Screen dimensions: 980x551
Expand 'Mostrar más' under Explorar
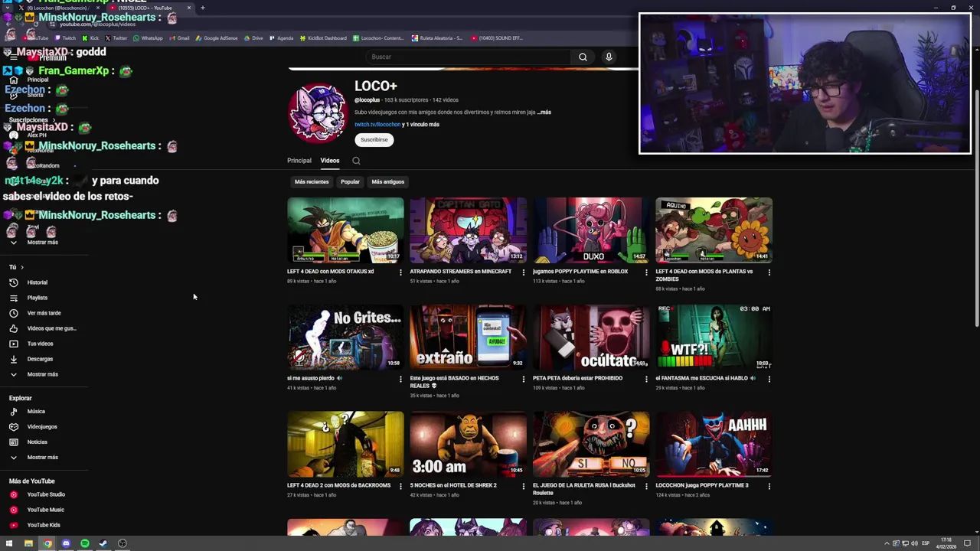point(42,458)
